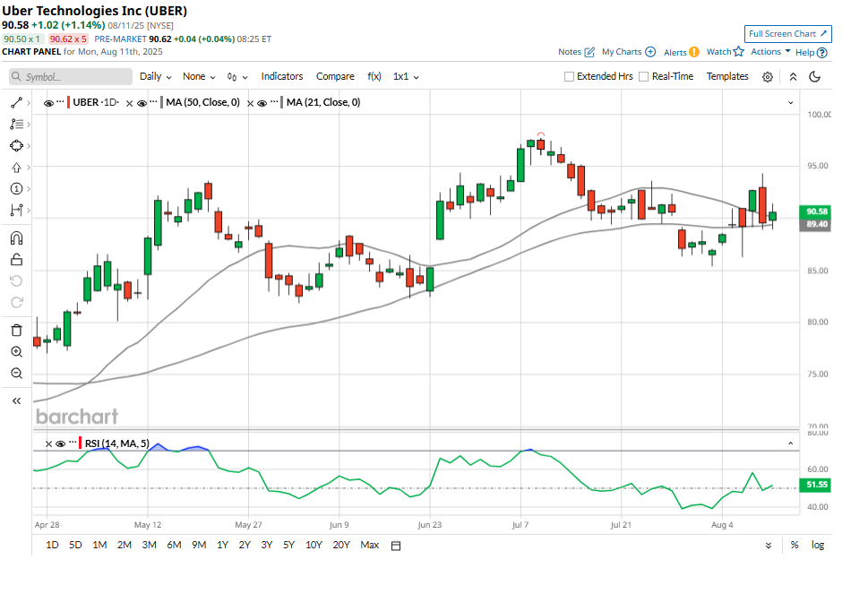Click the UBER series red color bar
Screen dimensions: 868x611
coord(69,102)
